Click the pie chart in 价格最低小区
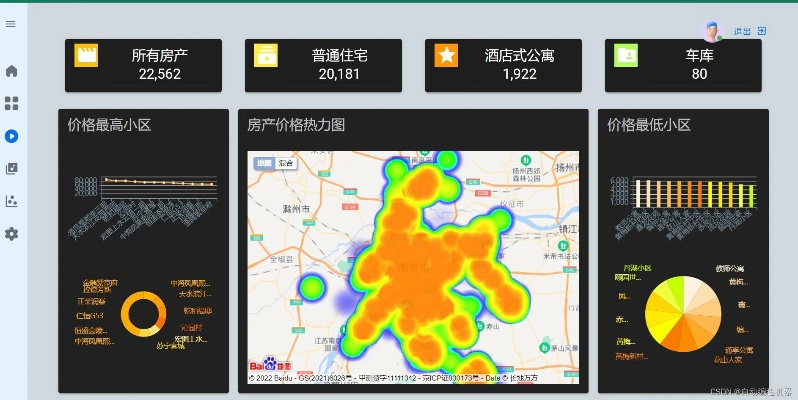 683,314
